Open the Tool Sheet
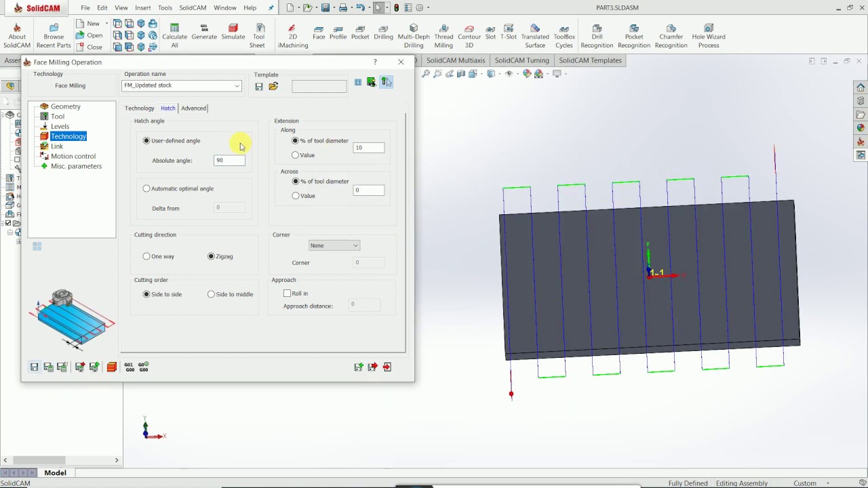The width and height of the screenshot is (868, 488). (258, 36)
